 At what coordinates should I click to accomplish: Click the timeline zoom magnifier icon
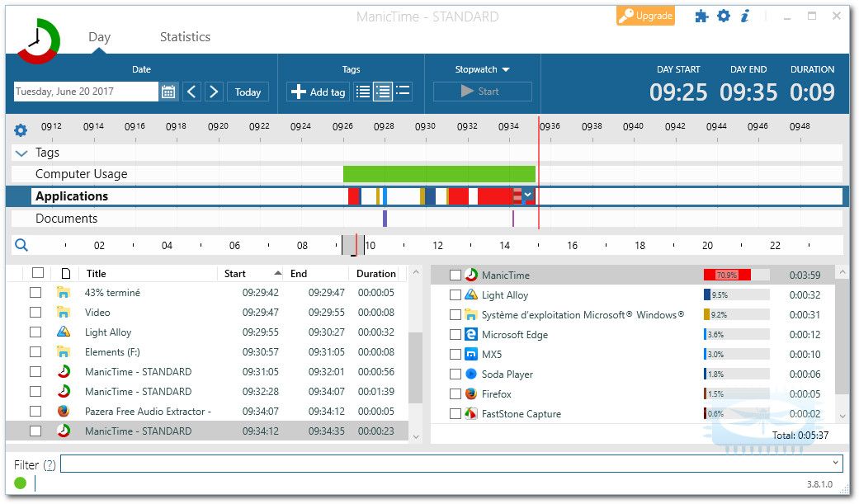tap(21, 245)
